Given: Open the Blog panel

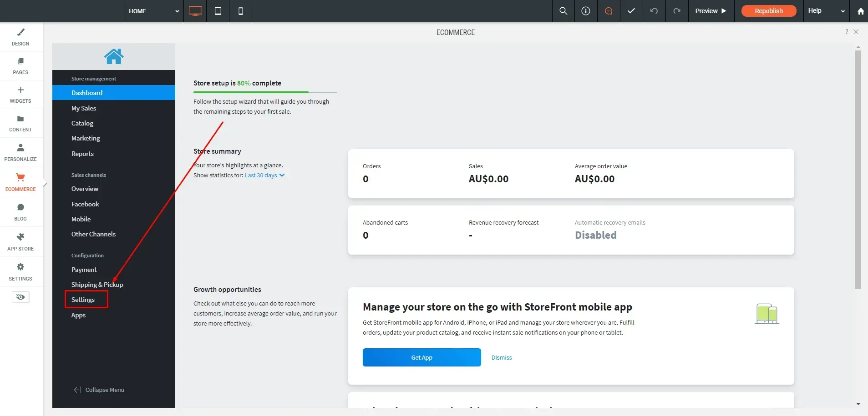Looking at the screenshot, I should [20, 212].
